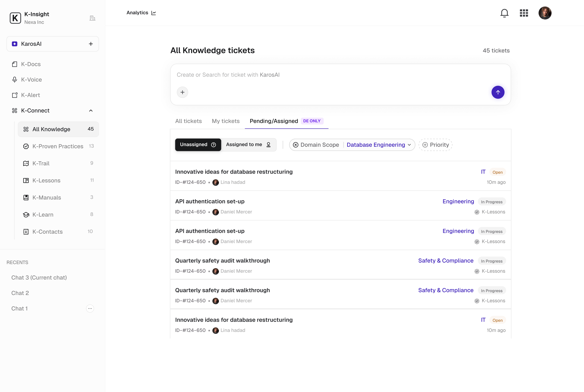584x392 pixels.
Task: Open the user profile avatar
Action: [x=545, y=13]
